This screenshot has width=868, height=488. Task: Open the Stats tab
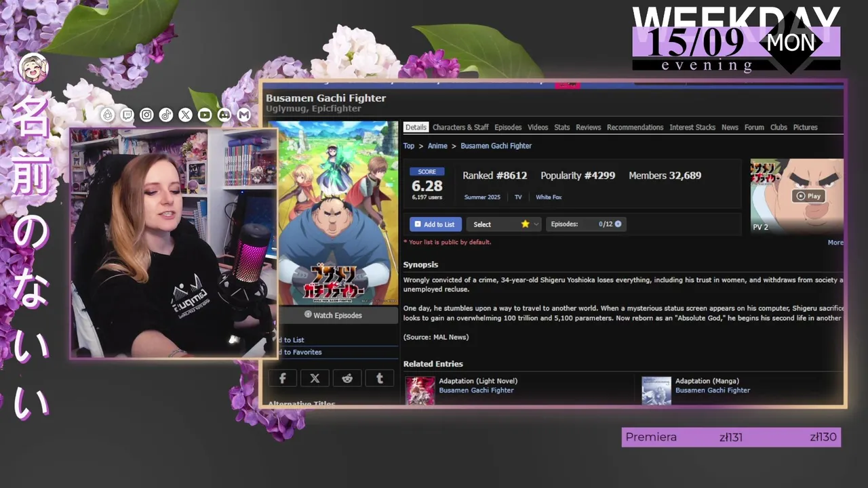click(562, 127)
